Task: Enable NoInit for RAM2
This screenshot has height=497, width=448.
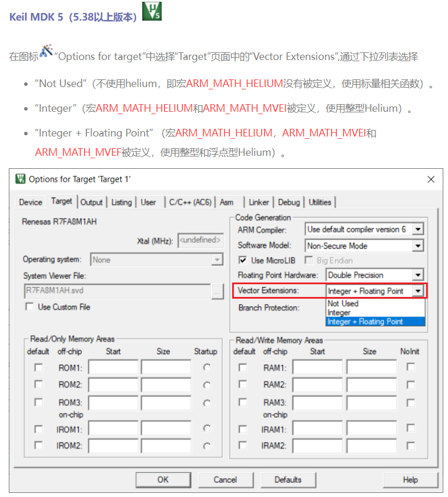Action: tap(411, 385)
